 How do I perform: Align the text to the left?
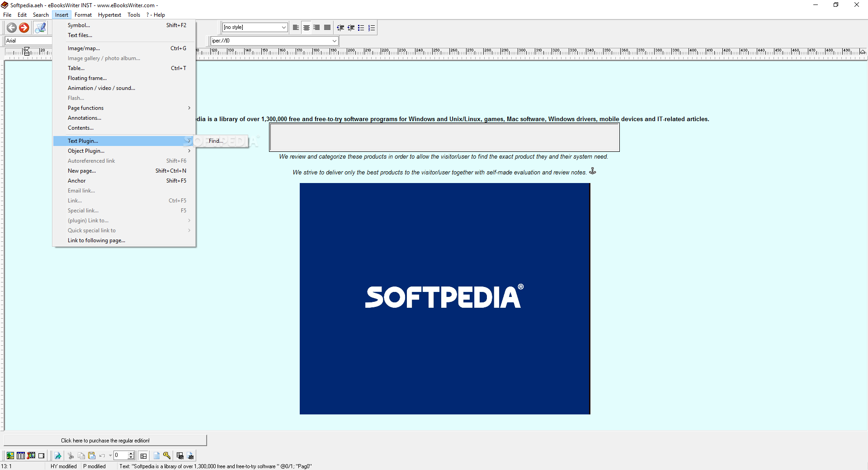click(x=296, y=28)
